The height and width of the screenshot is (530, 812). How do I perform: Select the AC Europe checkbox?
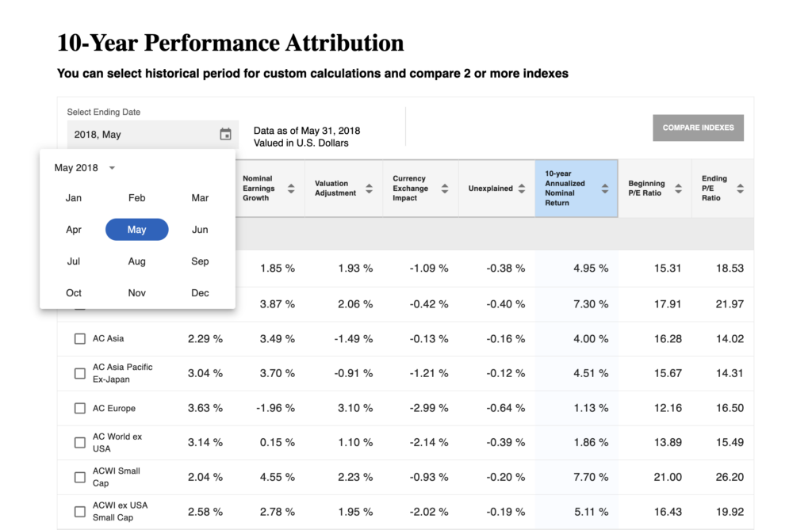80,408
